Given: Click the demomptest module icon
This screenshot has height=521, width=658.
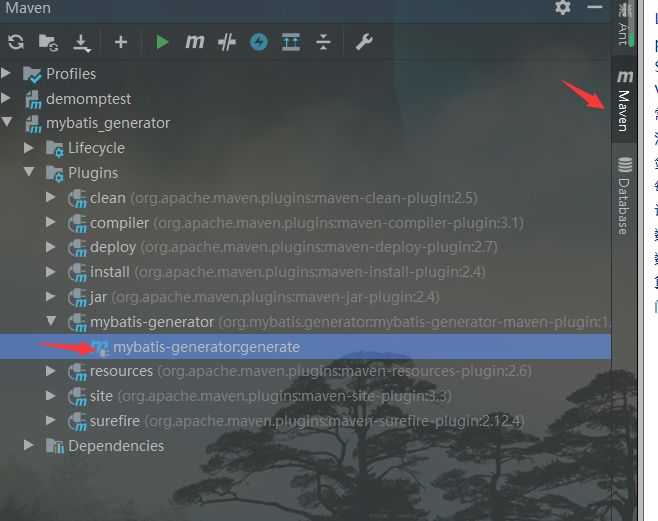Looking at the screenshot, I should tap(33, 100).
